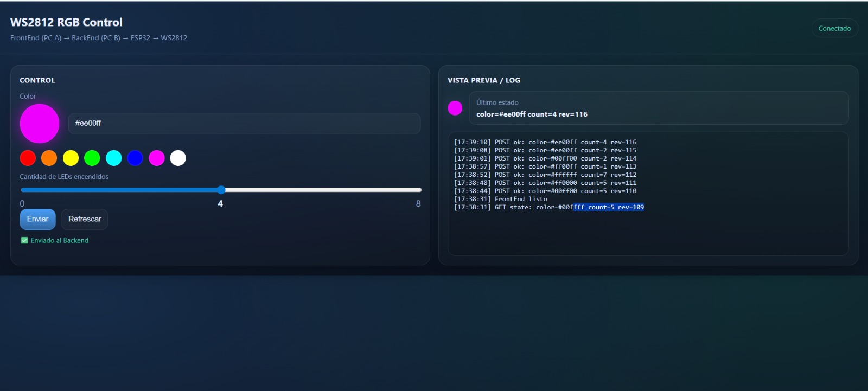Select the white color preset
The width and height of the screenshot is (868, 391).
tap(178, 158)
